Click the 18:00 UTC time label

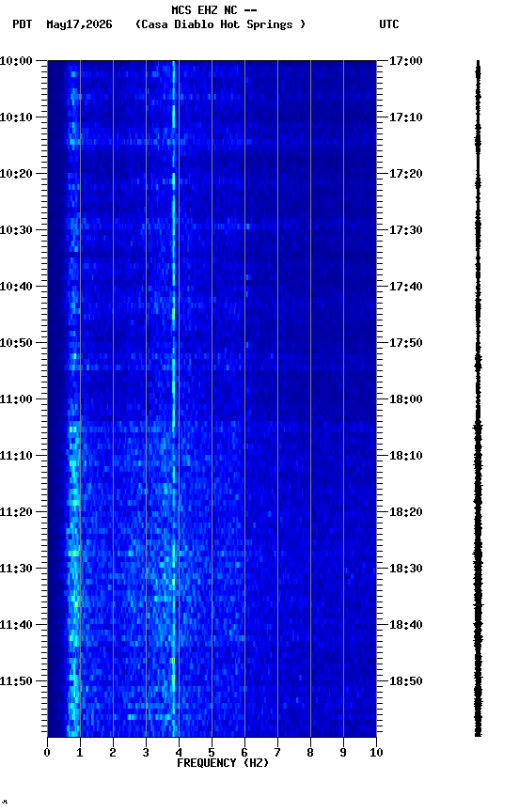(x=406, y=399)
